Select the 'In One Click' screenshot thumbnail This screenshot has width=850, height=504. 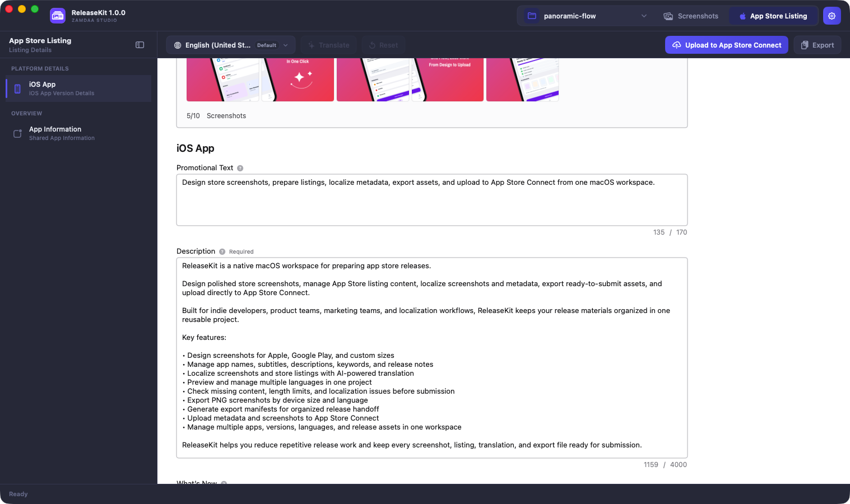click(298, 80)
